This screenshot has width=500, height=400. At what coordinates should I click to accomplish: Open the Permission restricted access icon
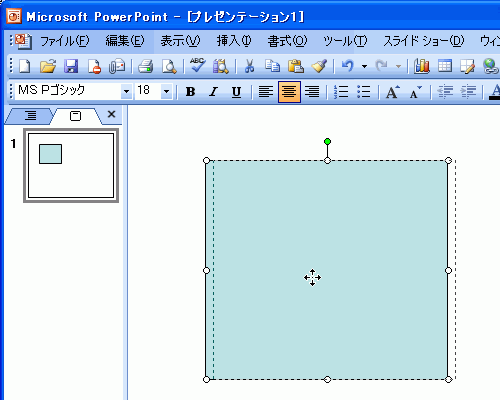(x=94, y=66)
